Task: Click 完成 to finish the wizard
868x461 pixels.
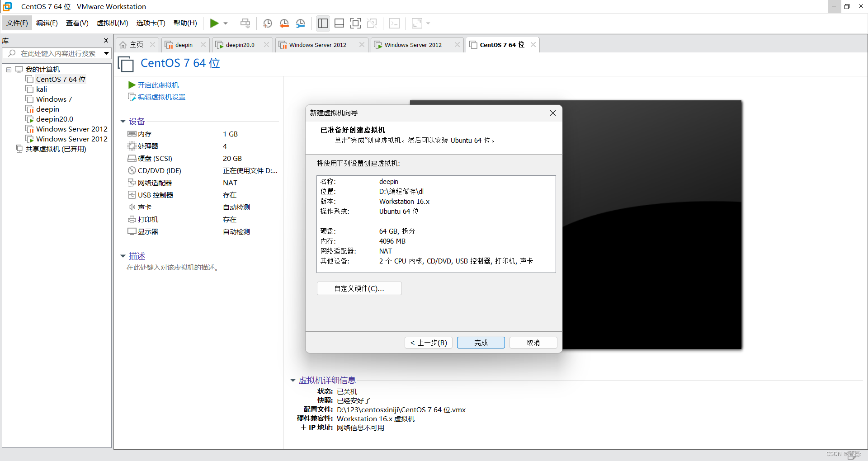Action: click(481, 343)
